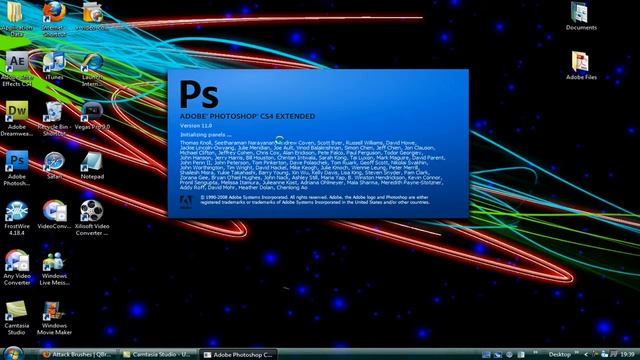The height and width of the screenshot is (360, 640).
Task: Open the Recycle Bin shortcut
Action: [54, 118]
